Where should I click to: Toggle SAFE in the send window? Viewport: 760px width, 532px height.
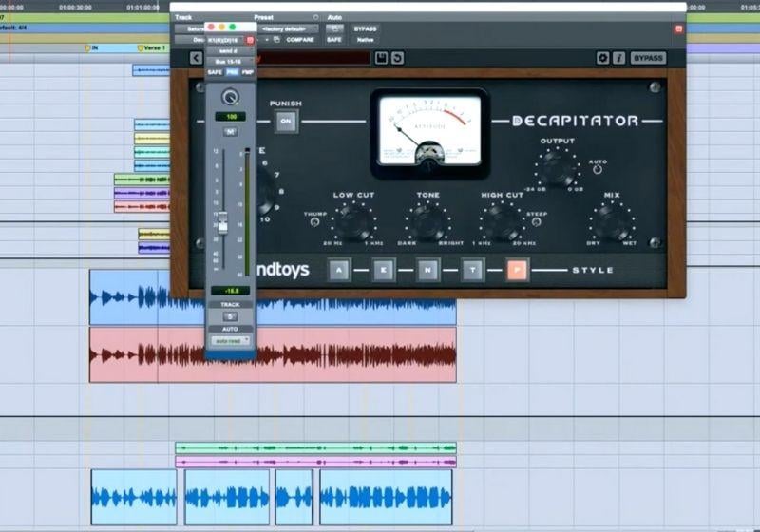[215, 73]
